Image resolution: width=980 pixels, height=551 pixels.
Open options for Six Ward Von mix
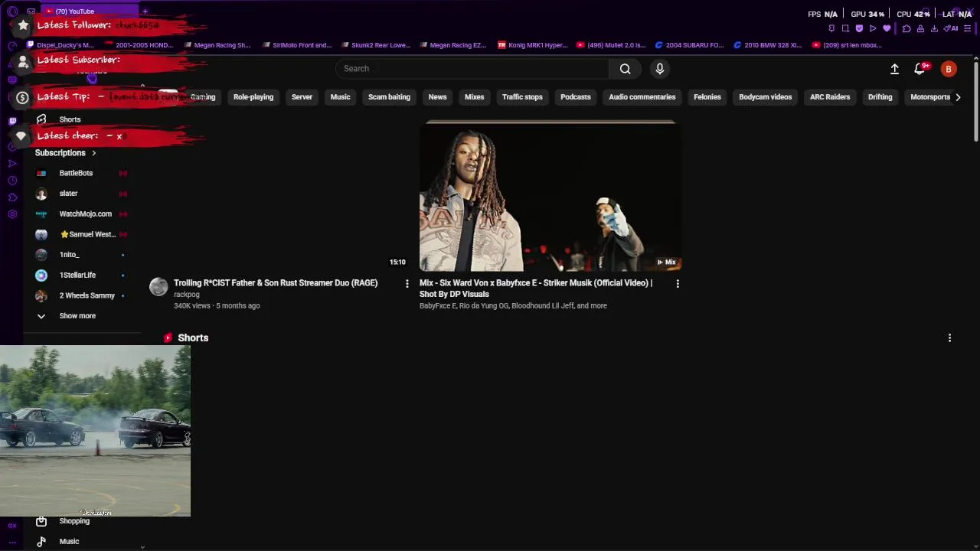(678, 284)
